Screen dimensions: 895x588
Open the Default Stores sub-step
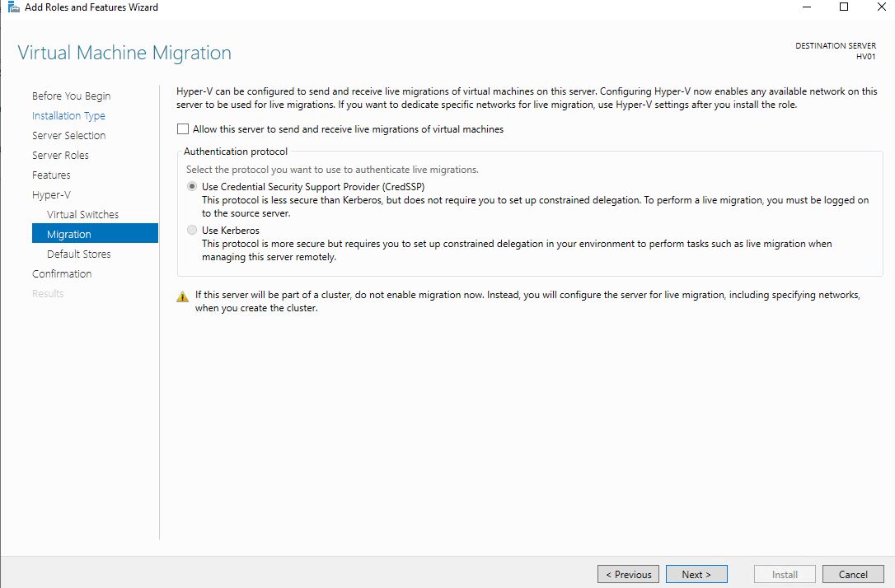(x=78, y=254)
